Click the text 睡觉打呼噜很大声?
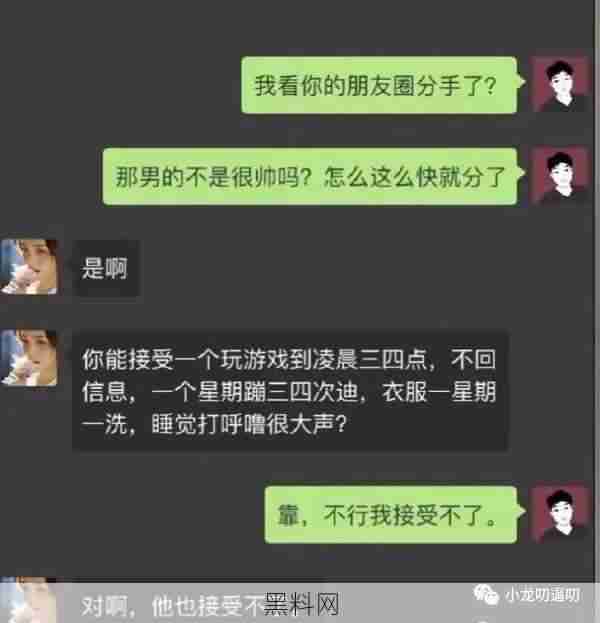 [249, 425]
